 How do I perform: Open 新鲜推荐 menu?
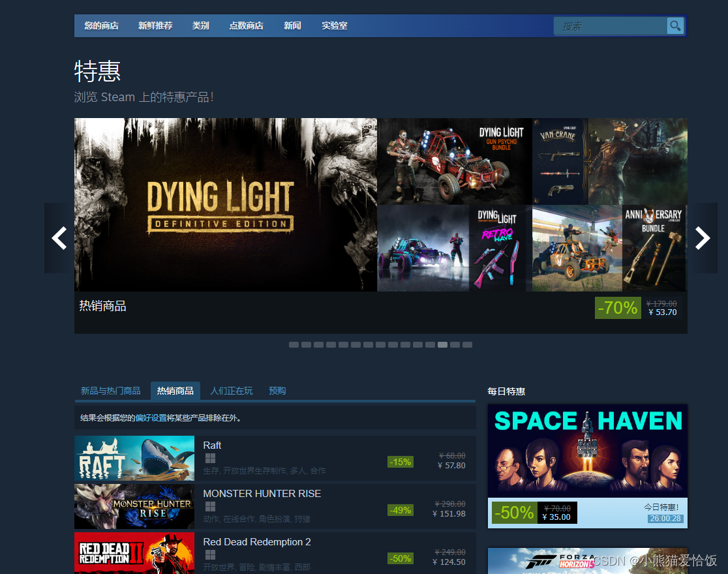[155, 25]
